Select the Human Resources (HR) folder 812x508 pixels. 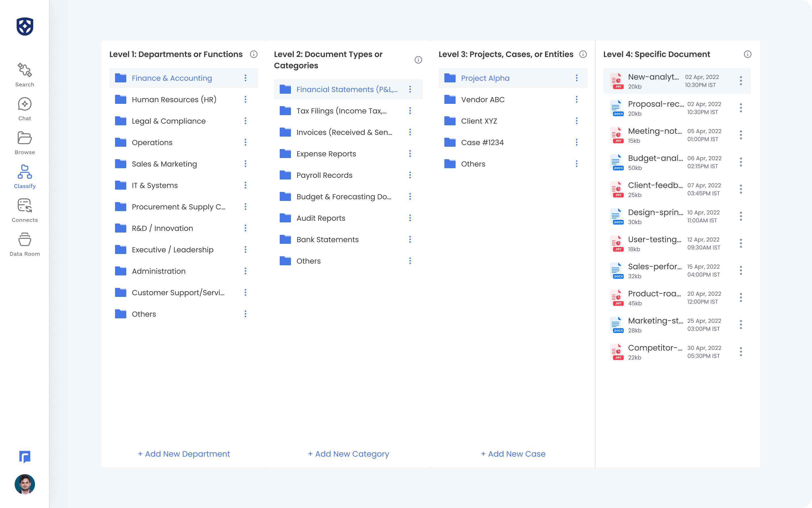click(x=184, y=99)
